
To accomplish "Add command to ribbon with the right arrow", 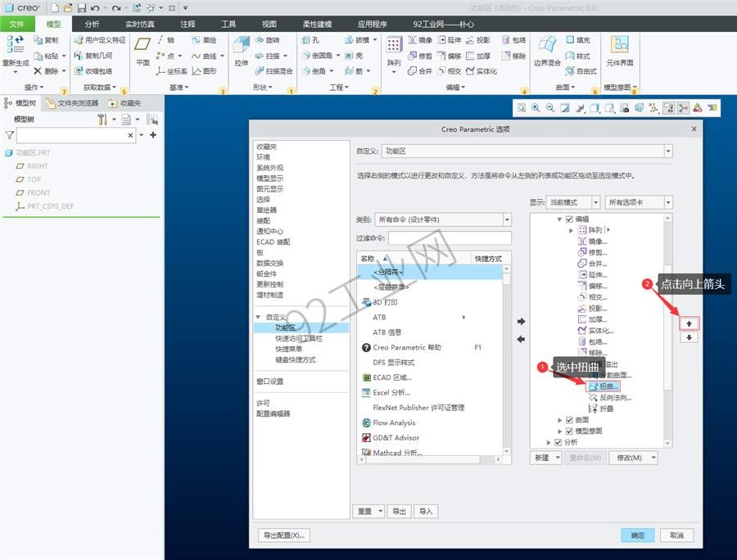I will [521, 321].
